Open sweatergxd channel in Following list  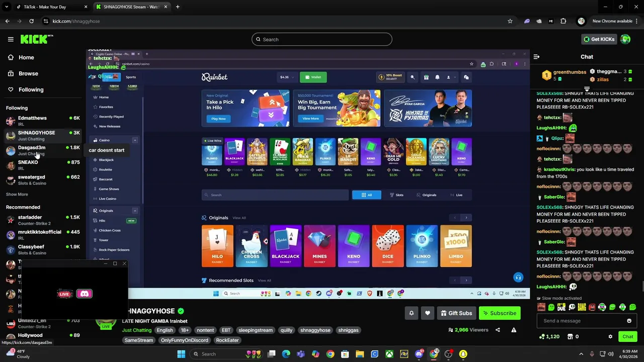point(43,180)
